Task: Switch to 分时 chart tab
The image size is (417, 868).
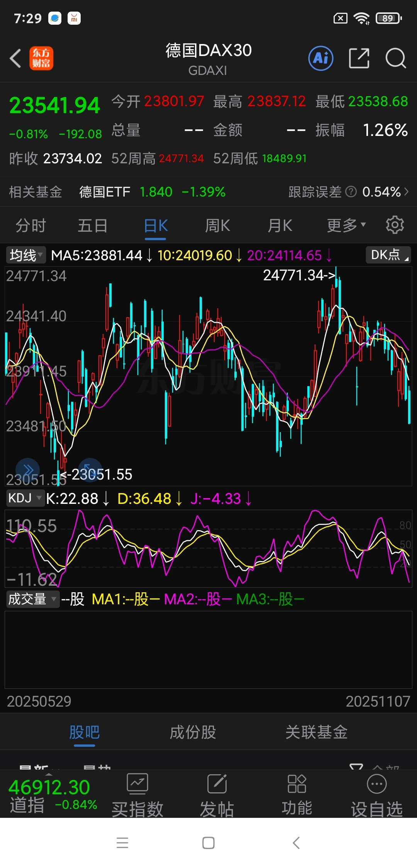Action: tap(31, 225)
